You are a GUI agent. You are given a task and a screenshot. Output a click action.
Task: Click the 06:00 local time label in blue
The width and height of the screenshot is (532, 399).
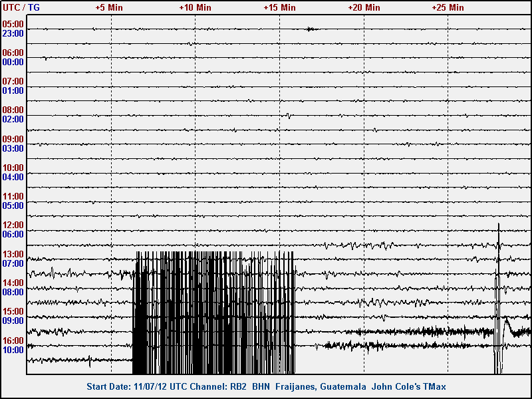[x=13, y=234]
